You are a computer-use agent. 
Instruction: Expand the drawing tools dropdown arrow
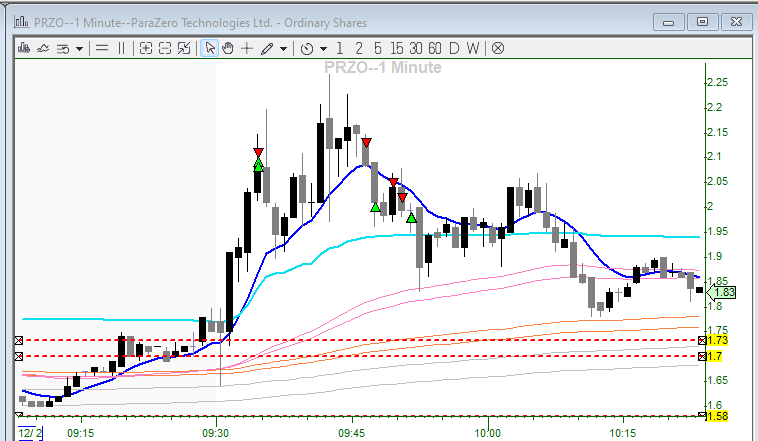[x=284, y=49]
